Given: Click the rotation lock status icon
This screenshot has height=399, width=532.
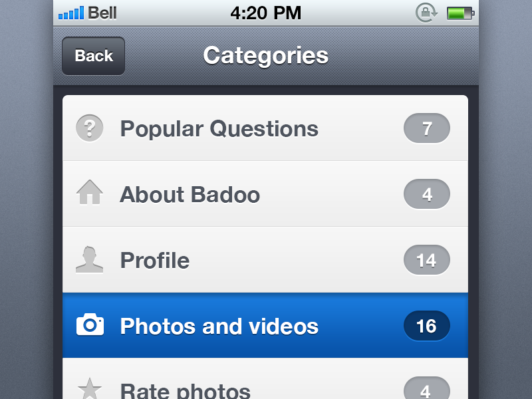Looking at the screenshot, I should pyautogui.click(x=426, y=13).
